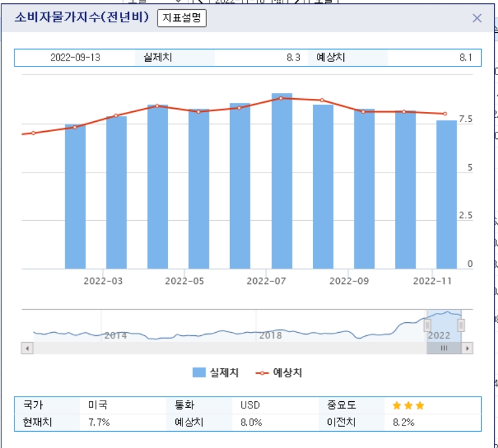Grab the left range handle in navigator
The width and height of the screenshot is (498, 448).
click(427, 325)
